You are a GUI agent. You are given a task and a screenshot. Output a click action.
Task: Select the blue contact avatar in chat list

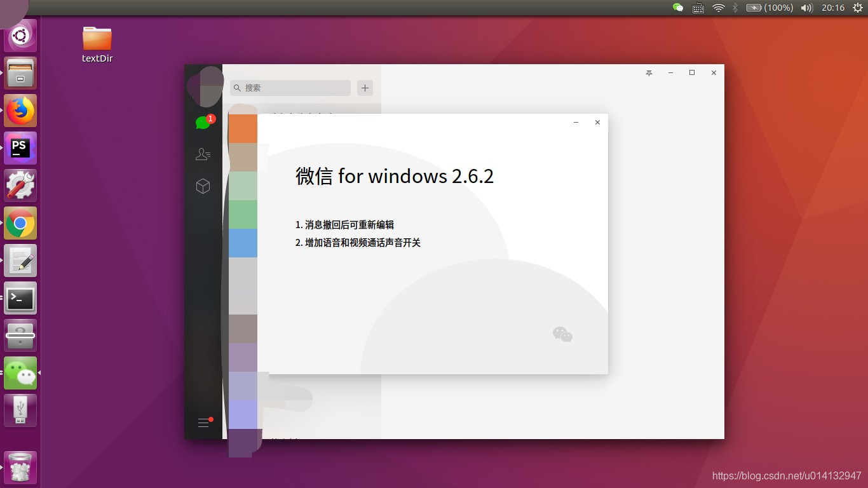pos(243,243)
